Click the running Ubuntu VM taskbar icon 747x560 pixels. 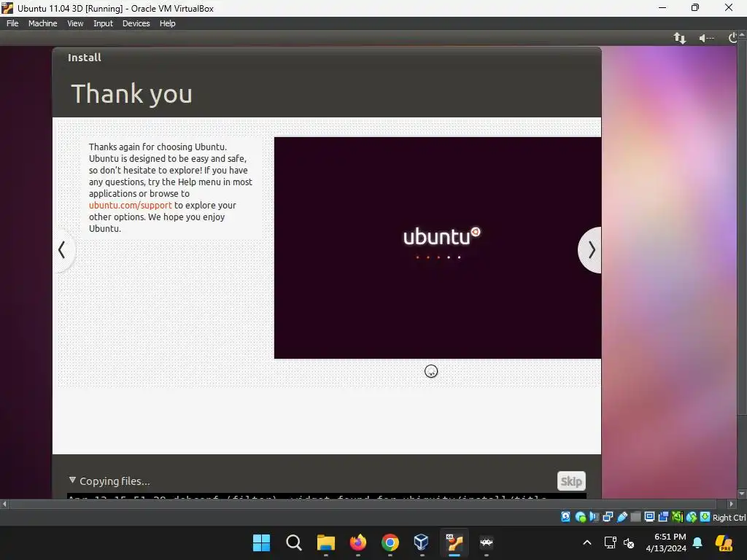454,542
